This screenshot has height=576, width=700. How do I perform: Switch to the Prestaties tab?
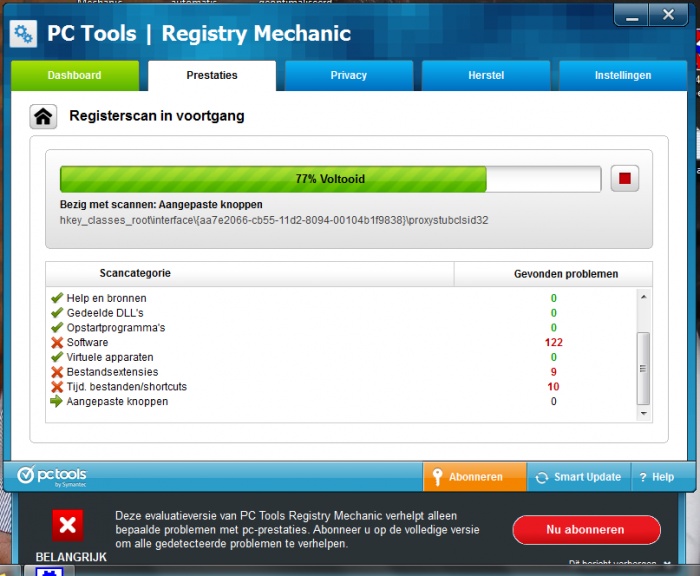coord(212,75)
